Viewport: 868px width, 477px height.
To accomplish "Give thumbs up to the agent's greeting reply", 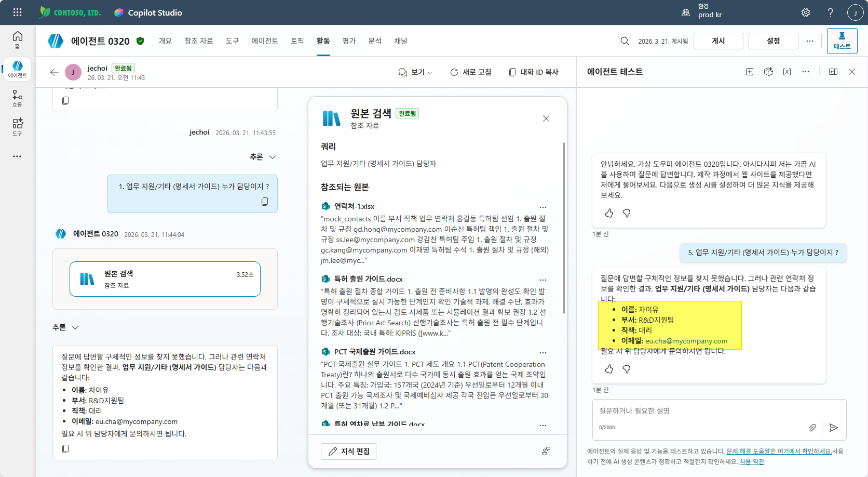I will click(608, 213).
